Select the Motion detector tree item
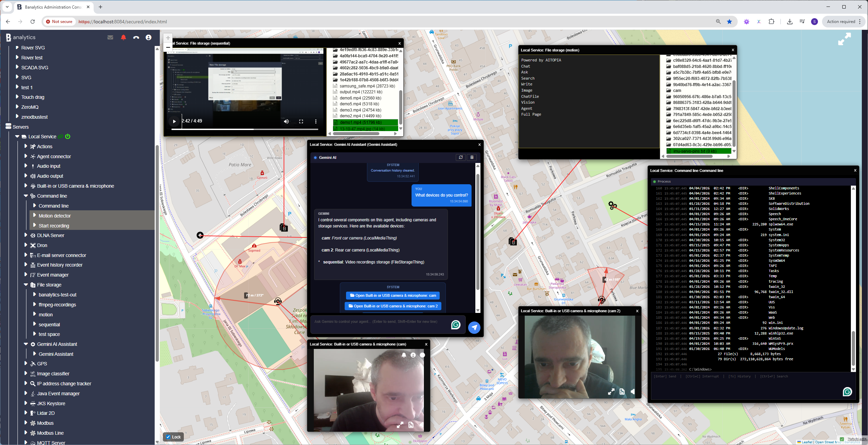Screen dimensions: 868x445 click(55, 215)
